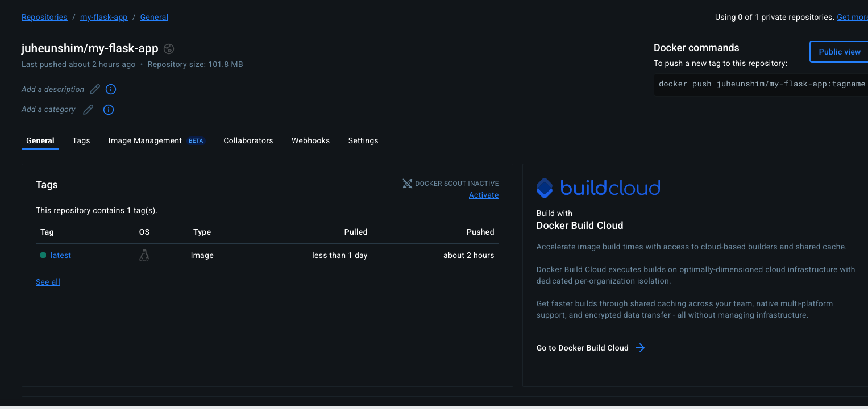Image resolution: width=868 pixels, height=412 pixels.
Task: Click the pencil icon next to Add a description
Action: [x=95, y=89]
